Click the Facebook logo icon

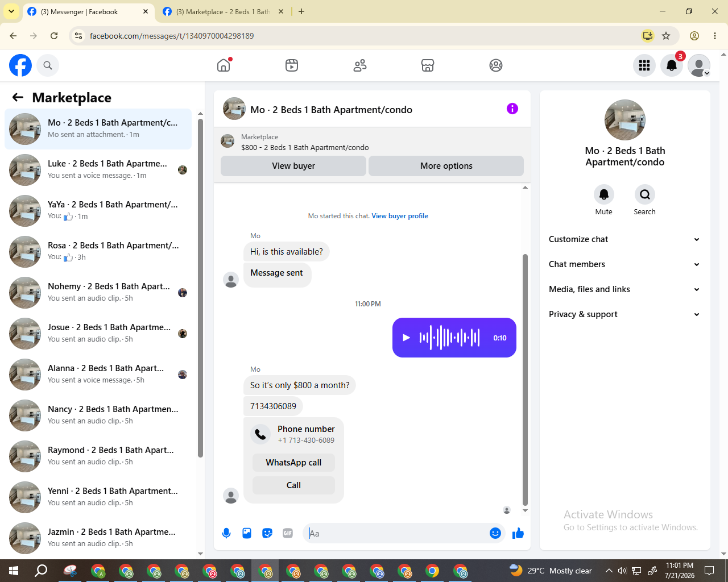[x=20, y=65]
